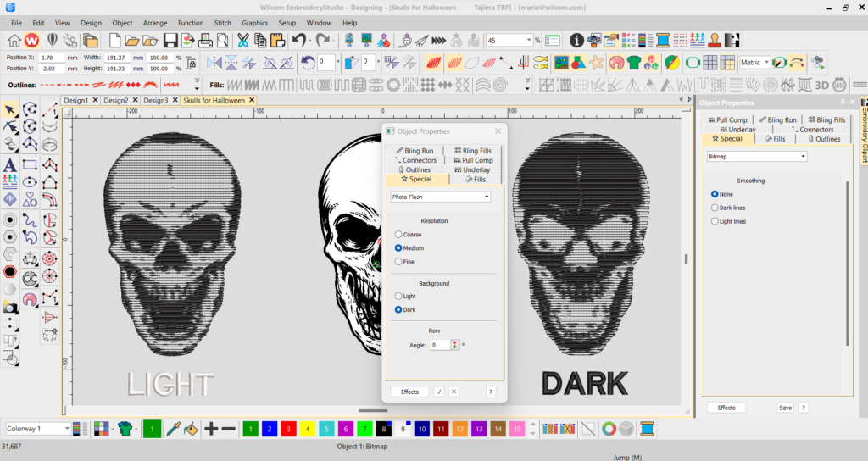This screenshot has height=461, width=868.
Task: Click the thread spool icon in color toolbar
Action: [648, 429]
